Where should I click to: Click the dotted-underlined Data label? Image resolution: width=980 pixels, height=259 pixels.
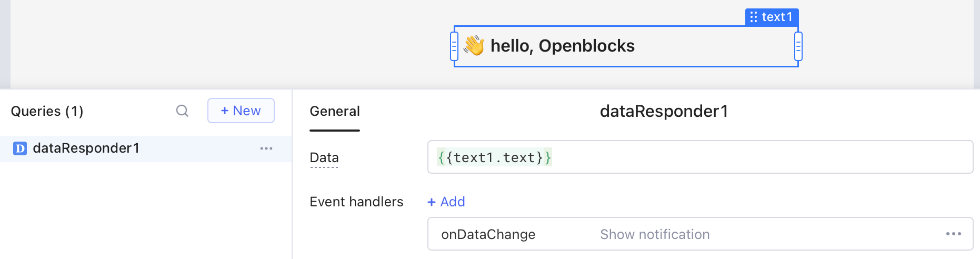pyautogui.click(x=324, y=157)
